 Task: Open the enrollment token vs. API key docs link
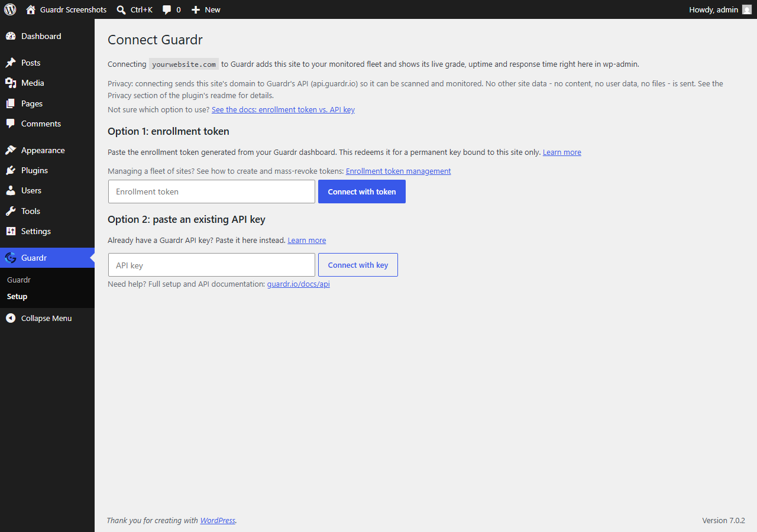[283, 109]
